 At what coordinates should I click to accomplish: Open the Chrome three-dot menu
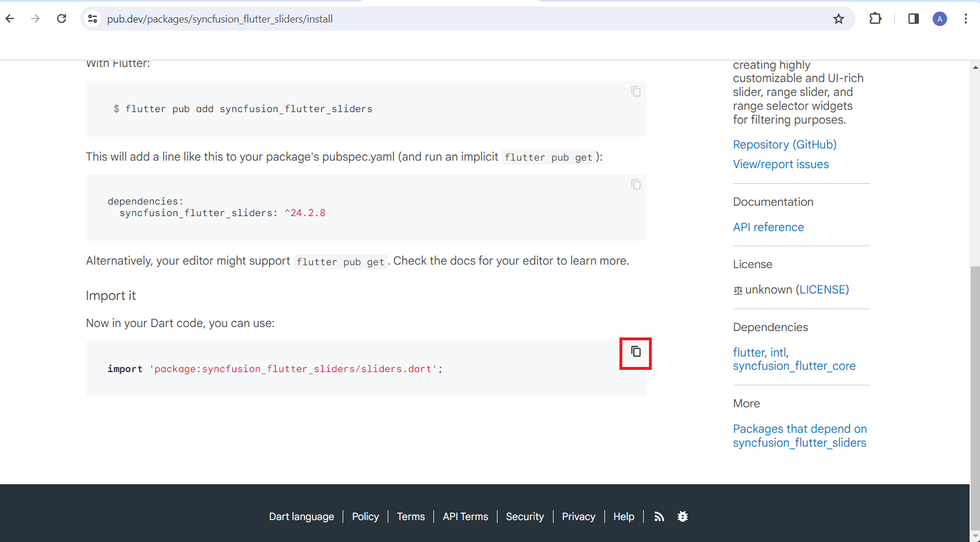click(966, 19)
